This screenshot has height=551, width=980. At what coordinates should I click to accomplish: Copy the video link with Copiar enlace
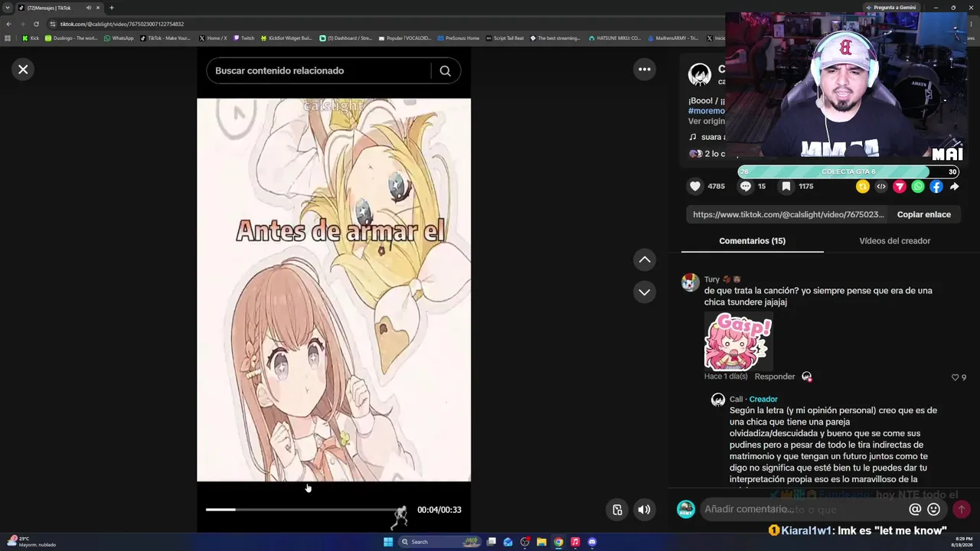pos(924,214)
